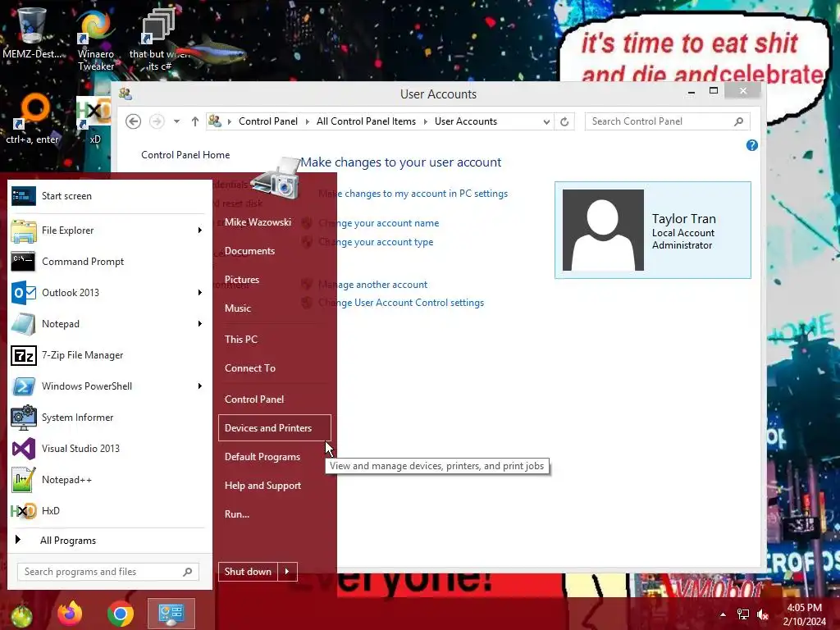Open recent locations dropdown in User Accounts

(x=177, y=121)
